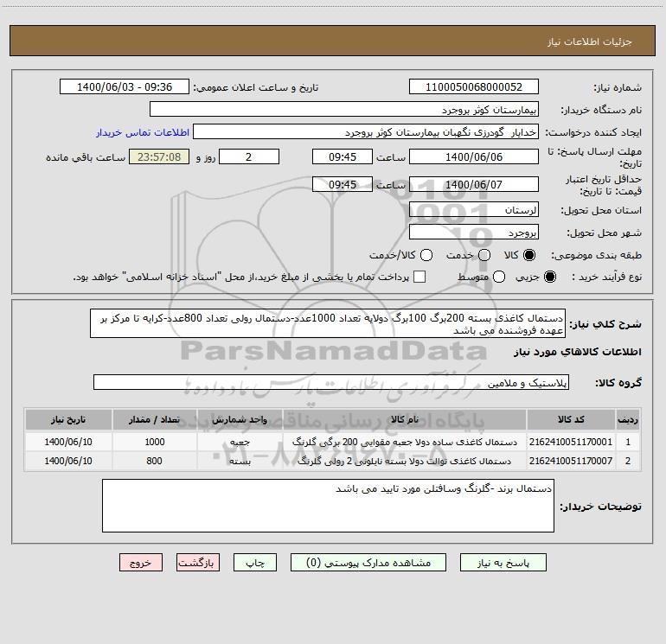666x644 pixels.
Task: Click the request creator field خدایار گودرزی
Action: 366,132
